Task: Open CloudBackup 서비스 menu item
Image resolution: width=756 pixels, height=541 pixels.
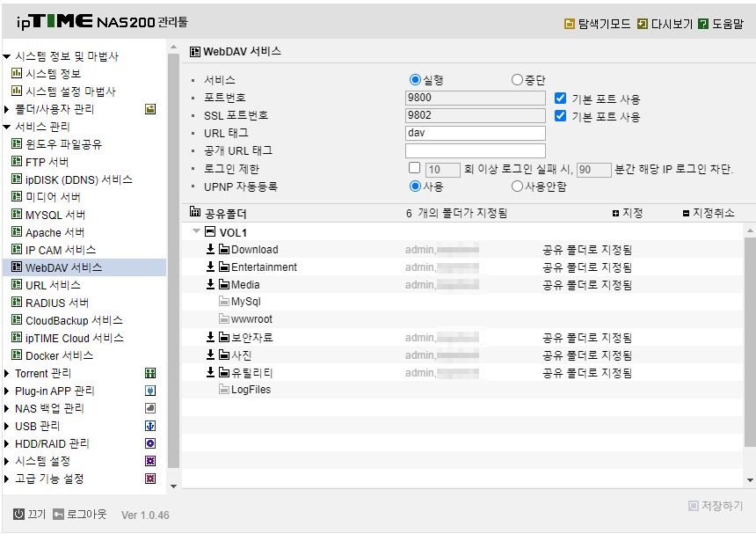Action: coord(74,320)
